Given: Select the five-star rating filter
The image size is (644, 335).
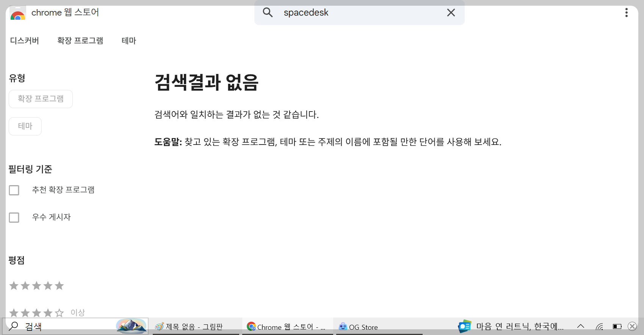Looking at the screenshot, I should (x=36, y=285).
